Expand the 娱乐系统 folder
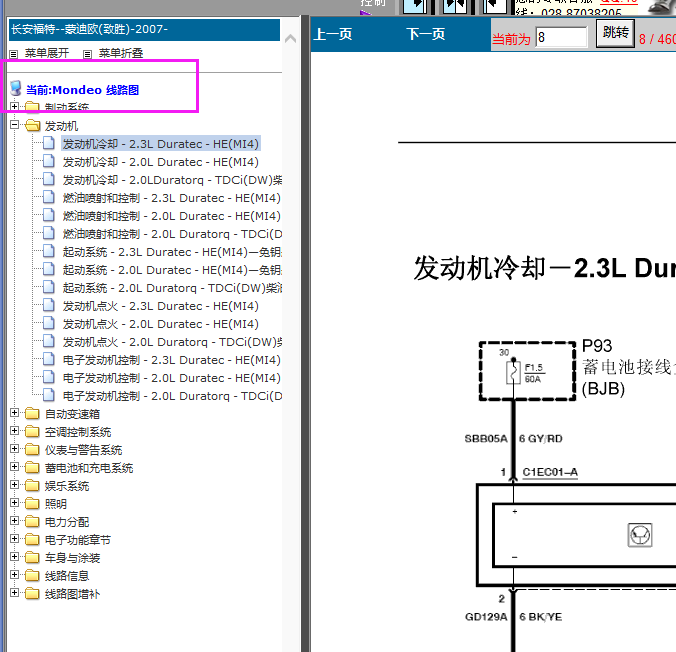676x652 pixels. 14,485
